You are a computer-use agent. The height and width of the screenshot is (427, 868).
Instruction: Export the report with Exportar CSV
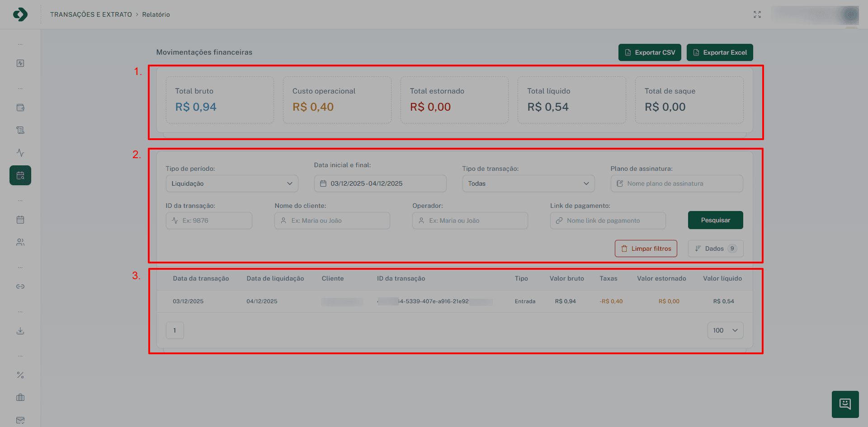pyautogui.click(x=649, y=52)
